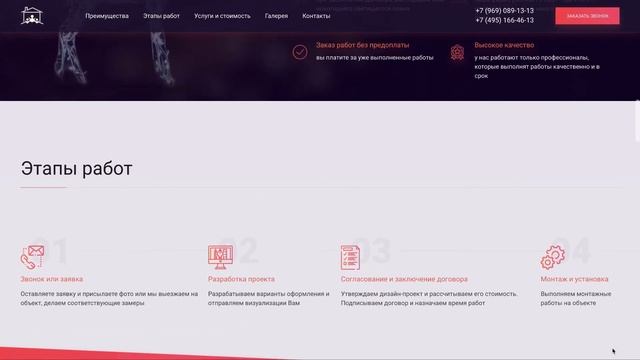Viewport: 640px width, 360px height.
Task: Click the red ЗАКАЗАТЬ ЗВОНОК button
Action: click(x=587, y=16)
